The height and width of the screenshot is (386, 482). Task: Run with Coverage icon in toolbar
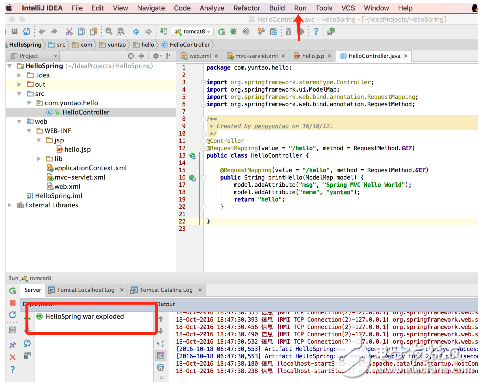[x=246, y=32]
